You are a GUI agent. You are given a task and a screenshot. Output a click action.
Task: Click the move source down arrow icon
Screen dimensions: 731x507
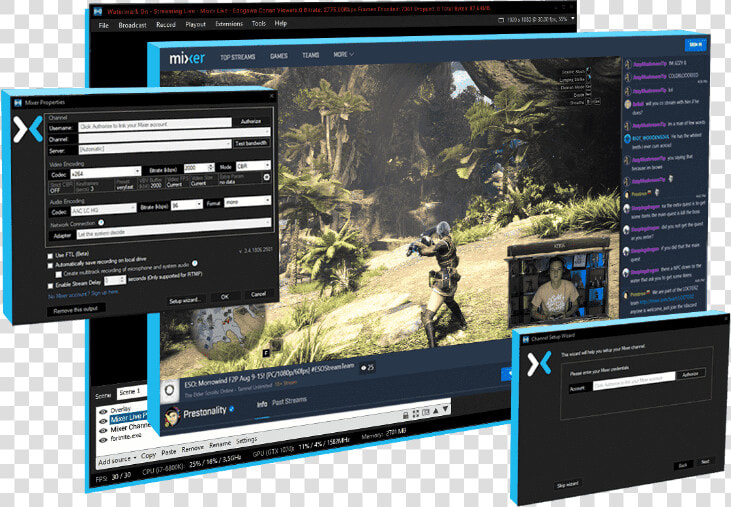[446, 409]
